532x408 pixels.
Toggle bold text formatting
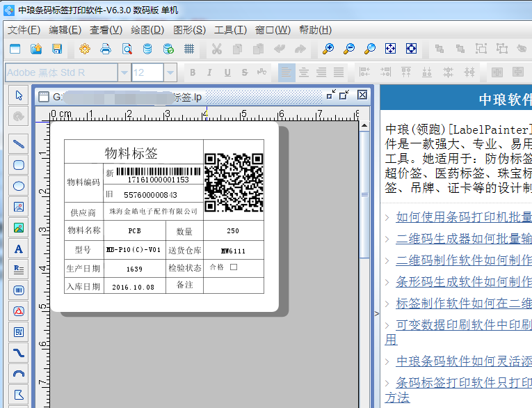tap(193, 72)
